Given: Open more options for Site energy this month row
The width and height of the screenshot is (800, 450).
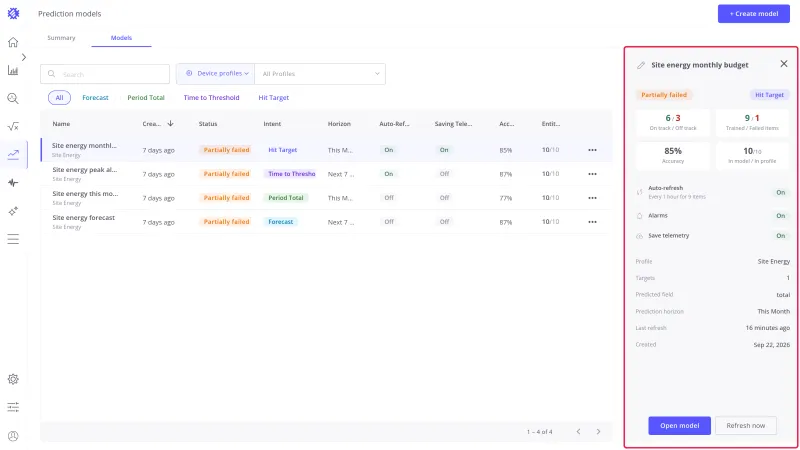Looking at the screenshot, I should point(592,198).
